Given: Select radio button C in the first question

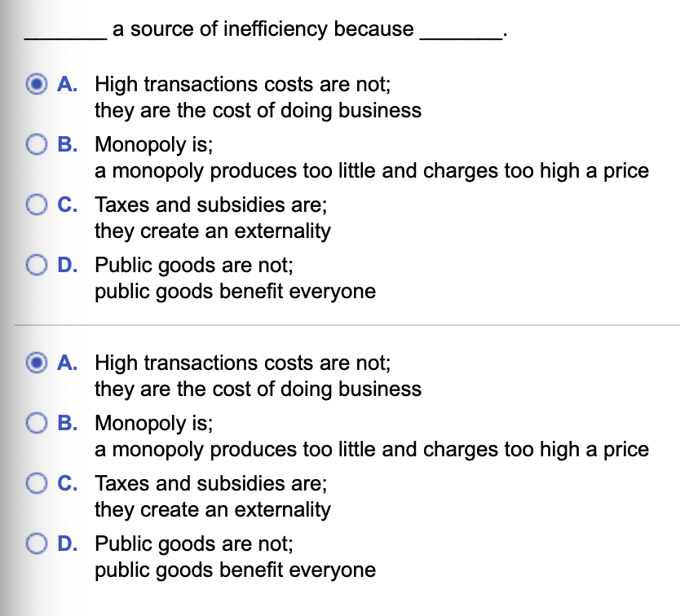Looking at the screenshot, I should click(x=36, y=205).
